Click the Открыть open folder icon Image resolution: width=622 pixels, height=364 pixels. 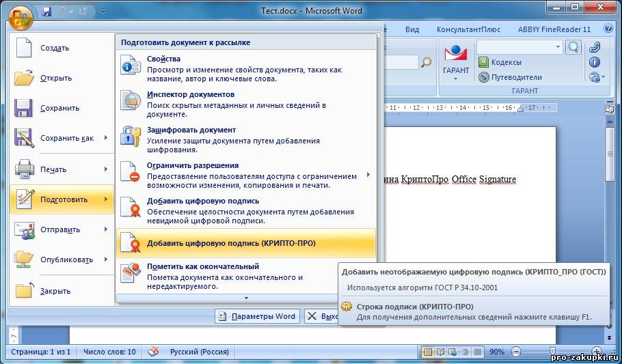24,78
